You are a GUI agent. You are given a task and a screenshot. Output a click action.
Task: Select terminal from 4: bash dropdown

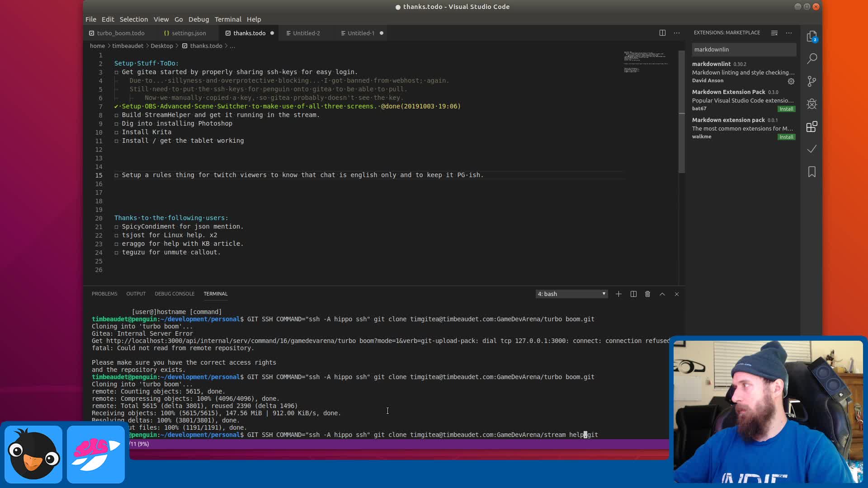(571, 294)
